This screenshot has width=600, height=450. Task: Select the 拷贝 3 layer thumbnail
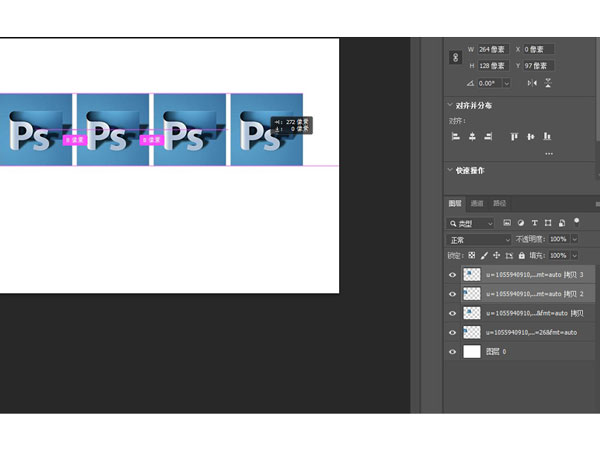(x=472, y=275)
